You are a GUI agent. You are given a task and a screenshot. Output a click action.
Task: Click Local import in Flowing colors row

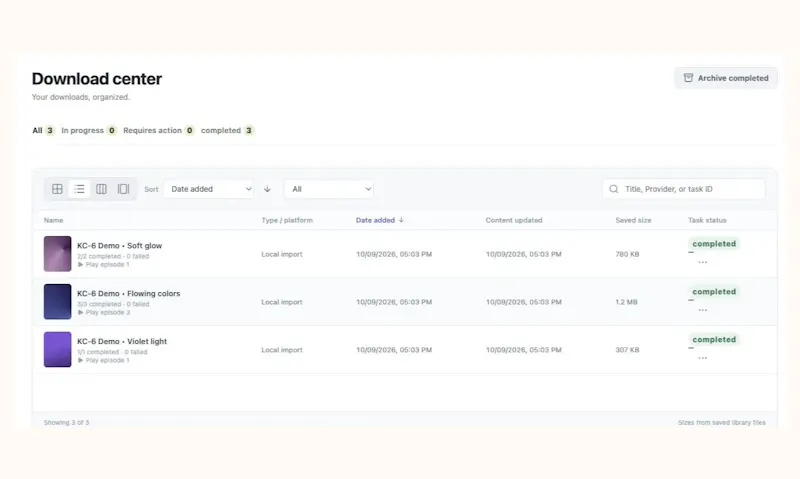282,302
